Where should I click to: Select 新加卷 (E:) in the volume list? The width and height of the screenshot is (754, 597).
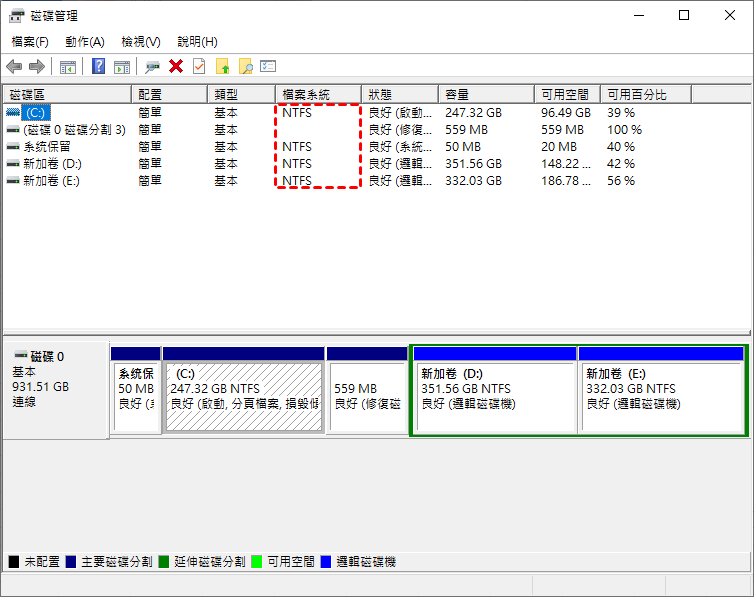[51, 181]
